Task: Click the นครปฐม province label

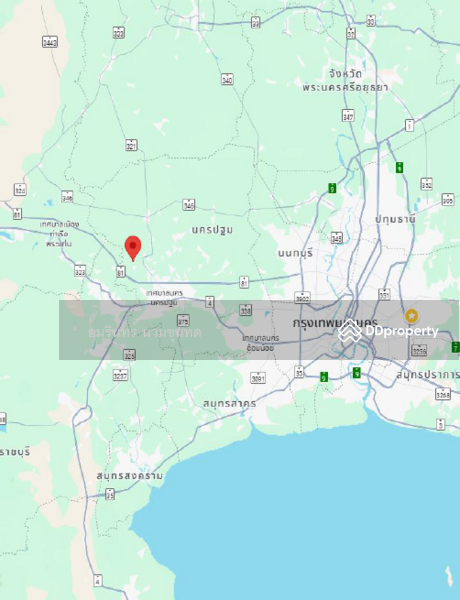Action: [x=212, y=230]
